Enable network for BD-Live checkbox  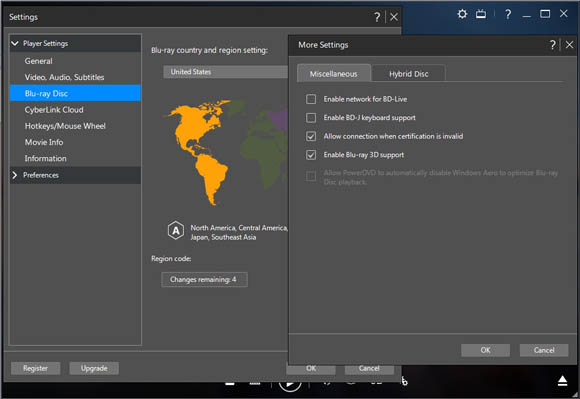click(311, 99)
